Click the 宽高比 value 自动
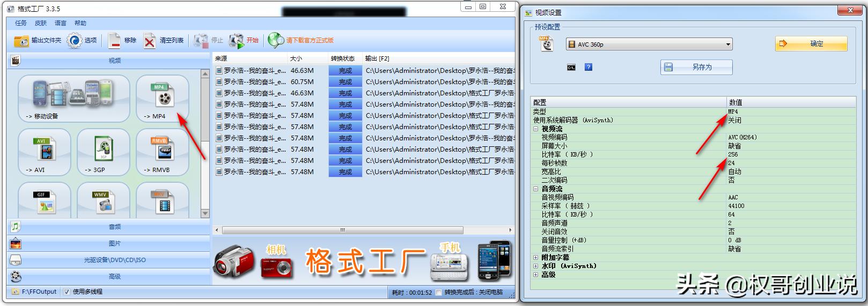 734,171
